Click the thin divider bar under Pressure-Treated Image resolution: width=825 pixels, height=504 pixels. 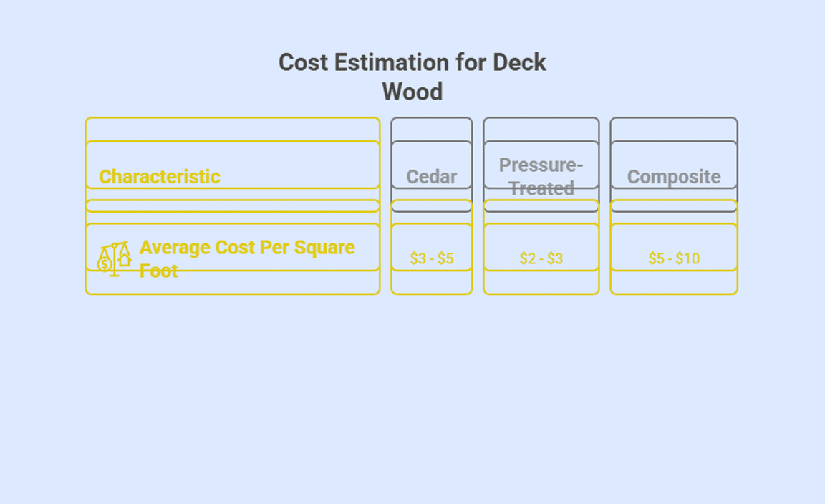click(541, 206)
